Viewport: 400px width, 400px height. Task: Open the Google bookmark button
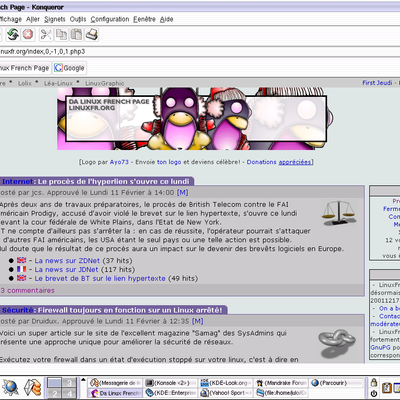70,68
